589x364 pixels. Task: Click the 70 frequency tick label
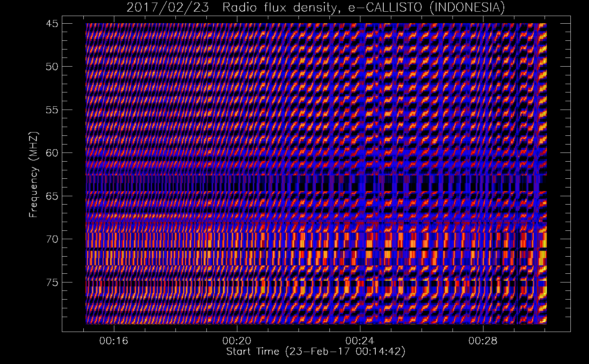52,239
